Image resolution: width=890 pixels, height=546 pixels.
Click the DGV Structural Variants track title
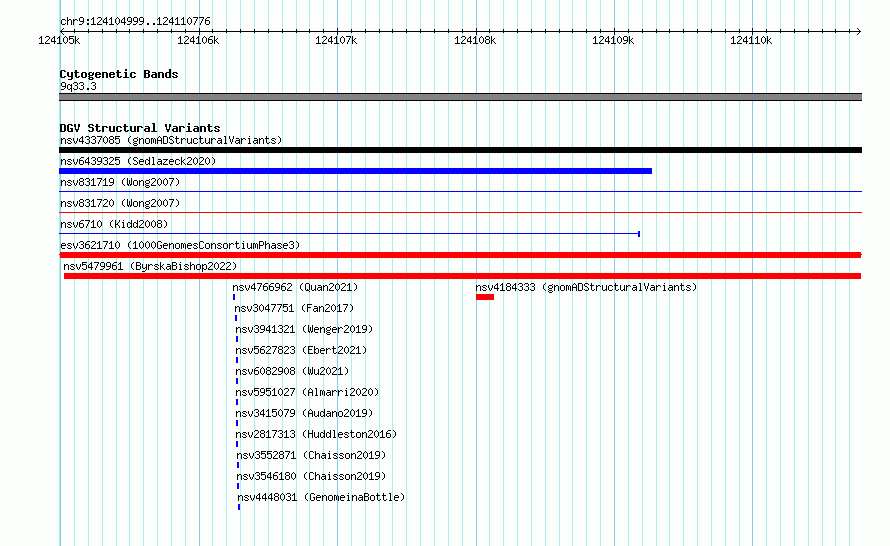tap(140, 128)
